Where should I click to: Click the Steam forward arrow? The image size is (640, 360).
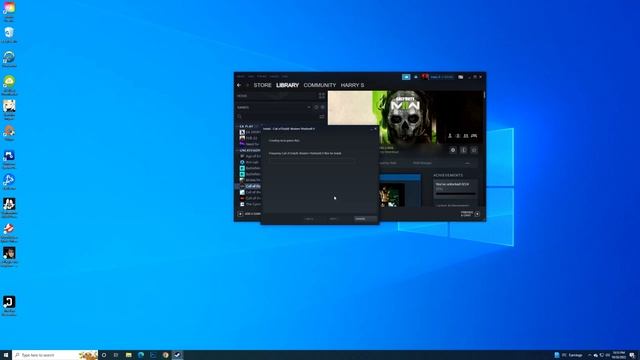[247, 85]
